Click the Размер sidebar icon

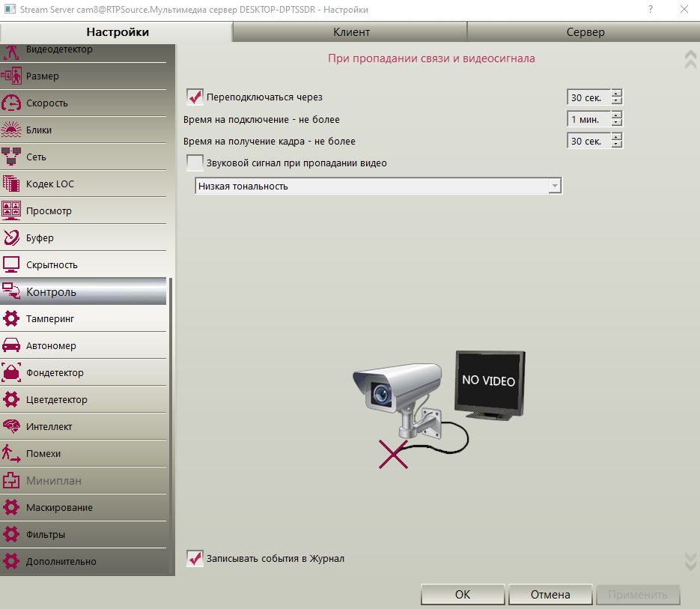[x=11, y=76]
